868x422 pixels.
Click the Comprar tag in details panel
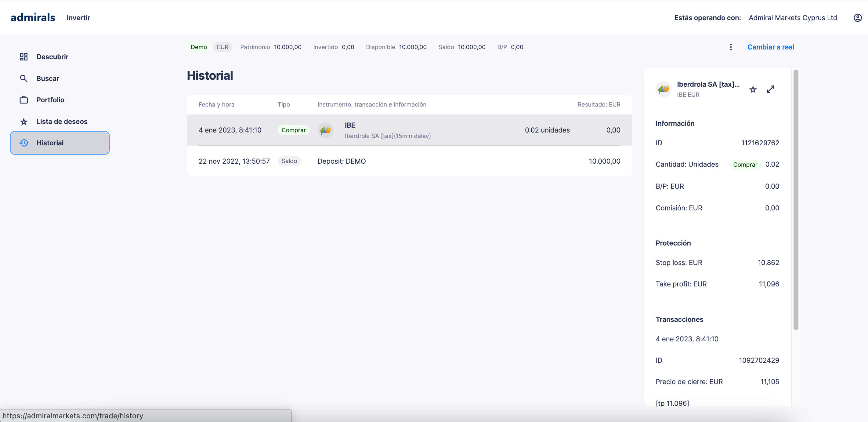point(745,165)
